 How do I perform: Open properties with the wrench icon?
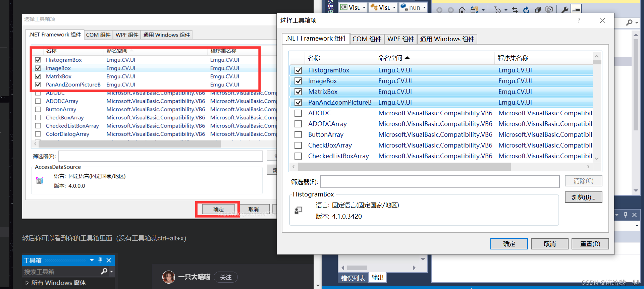[x=565, y=10]
